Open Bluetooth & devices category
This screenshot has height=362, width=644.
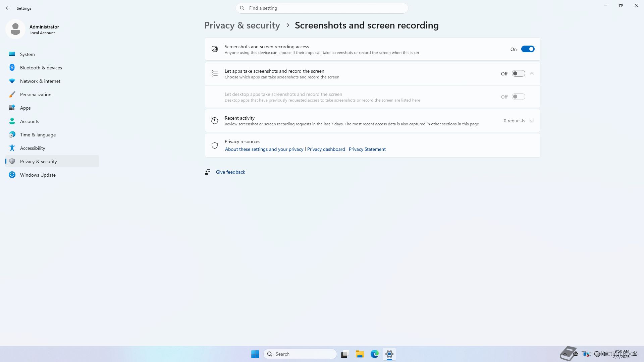pyautogui.click(x=41, y=68)
